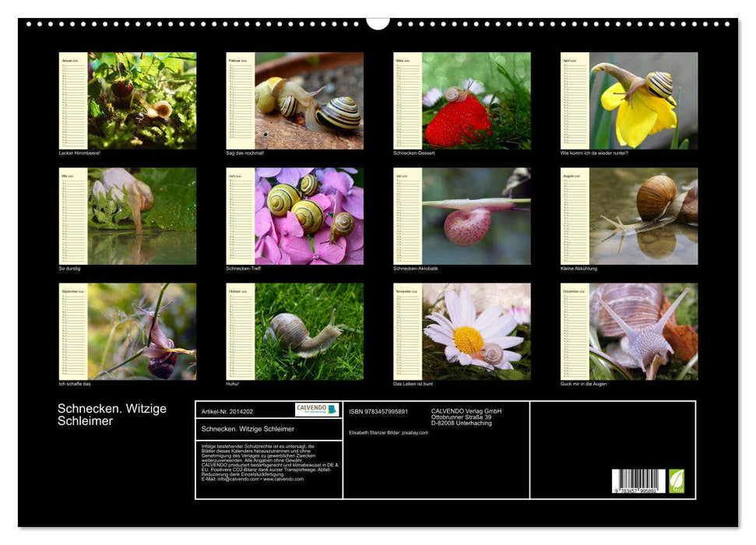Image resolution: width=756 pixels, height=545 pixels.
Task: Select the 'Guck mir in die Augen' photo
Action: [x=643, y=332]
